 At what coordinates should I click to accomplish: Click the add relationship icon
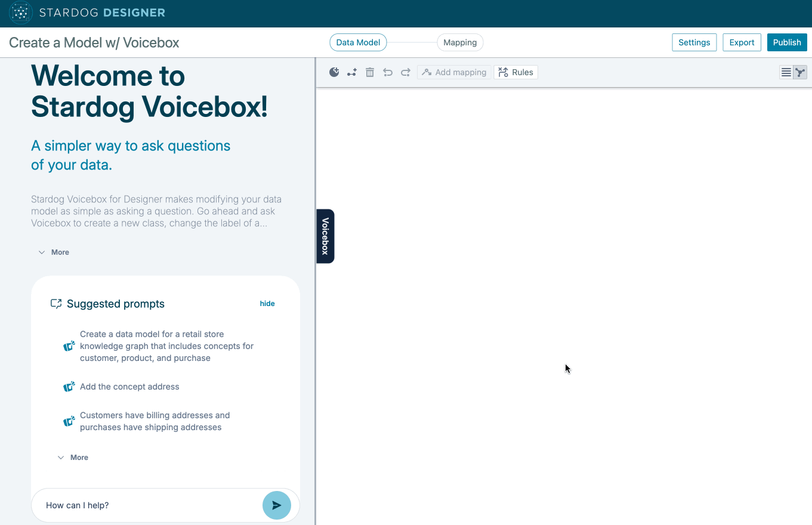[x=352, y=72]
